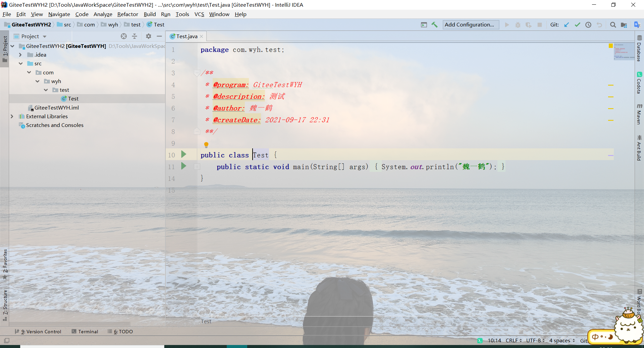This screenshot has height=348, width=644.
Task: Click the Run configuration play button in toolbar
Action: (507, 25)
